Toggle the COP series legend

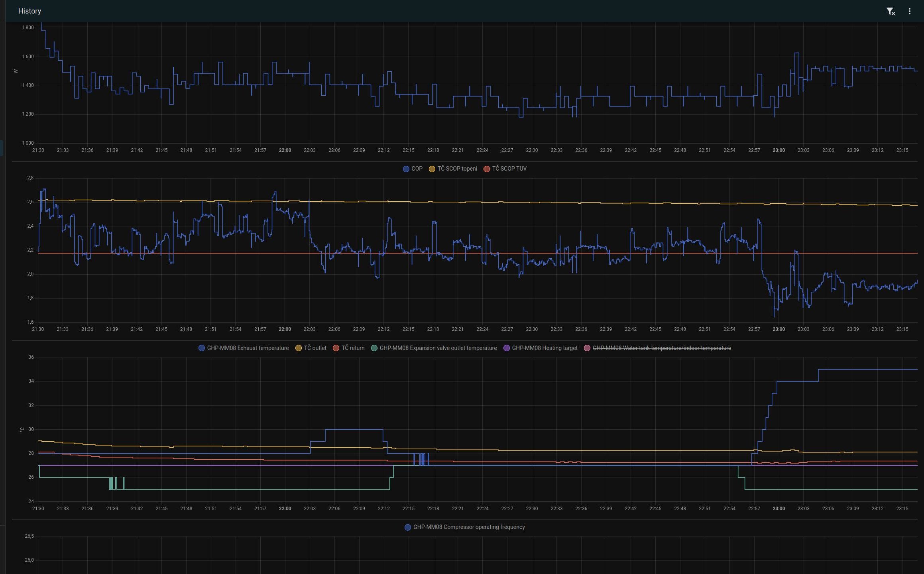click(x=417, y=169)
